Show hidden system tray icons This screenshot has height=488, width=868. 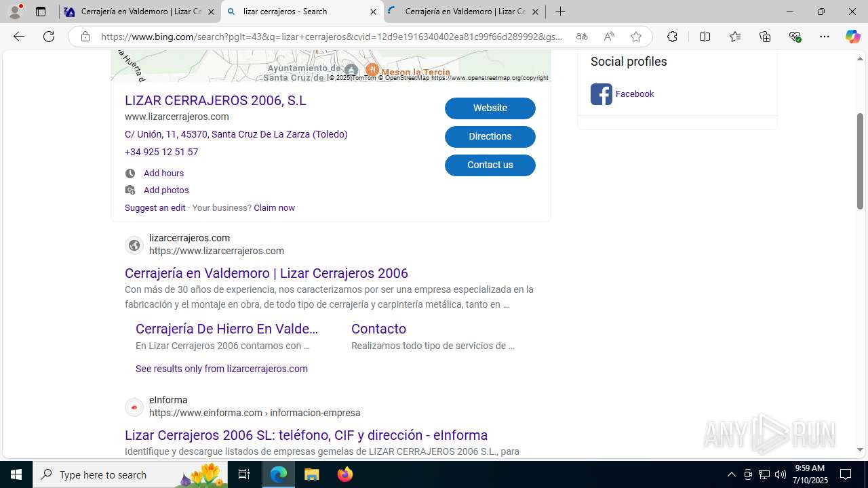coord(731,474)
